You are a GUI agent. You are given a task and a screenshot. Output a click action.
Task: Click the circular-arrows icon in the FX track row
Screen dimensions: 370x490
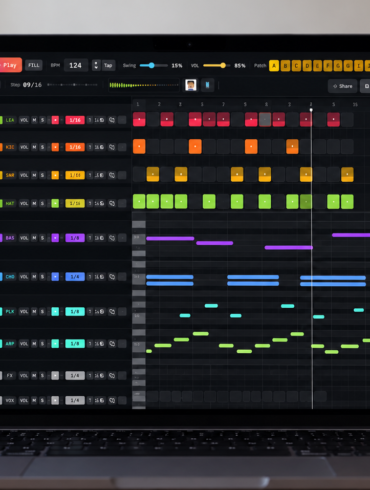pos(112,376)
